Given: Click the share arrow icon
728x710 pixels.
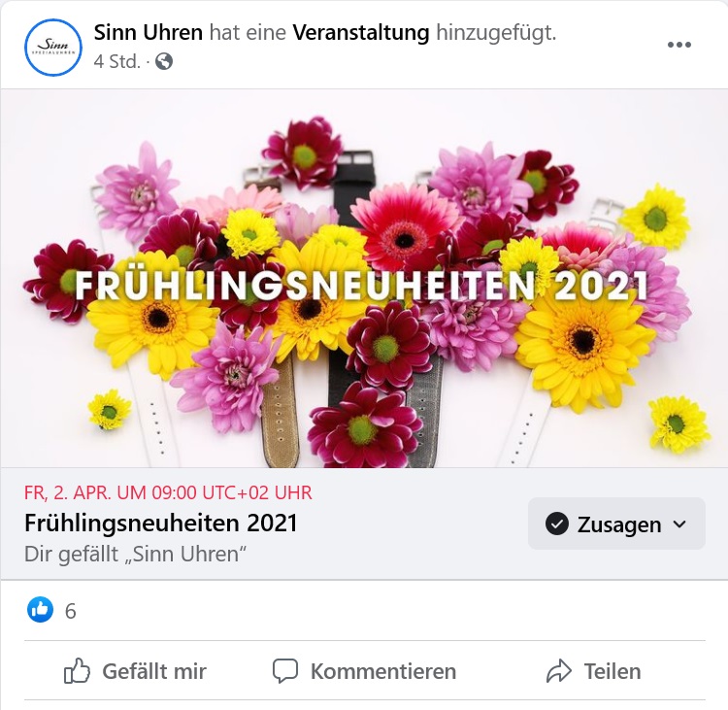Looking at the screenshot, I should 559,671.
